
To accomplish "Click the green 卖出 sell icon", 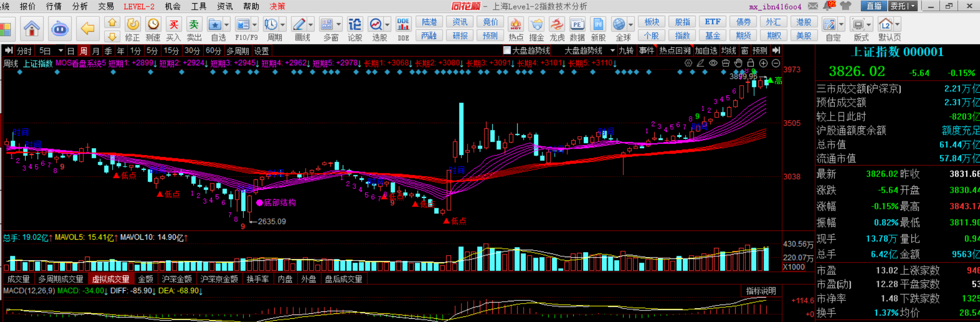I will click(x=194, y=24).
